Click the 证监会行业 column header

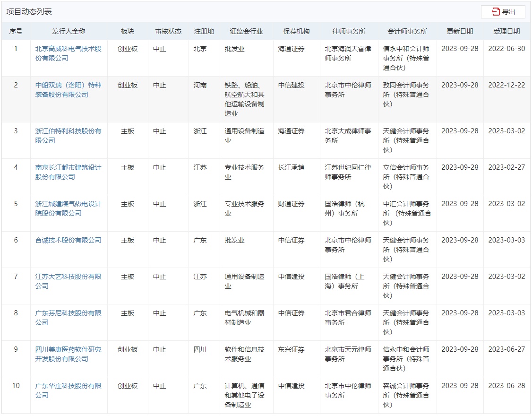pos(246,31)
